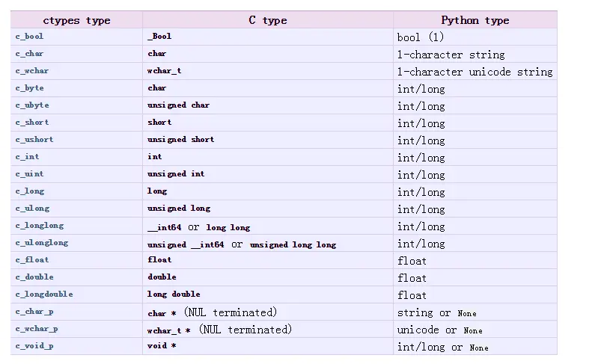Open the c_long link
Viewport: 595px width, 364px height.
29,191
